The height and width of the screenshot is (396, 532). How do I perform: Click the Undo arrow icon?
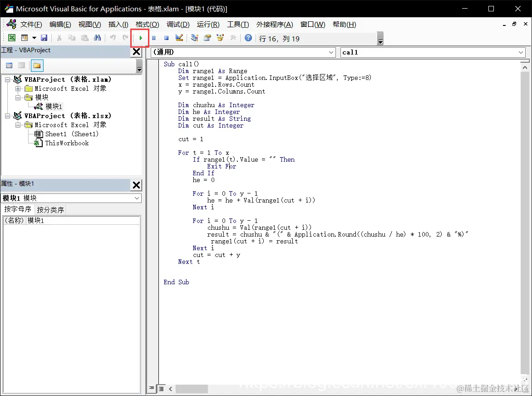(x=113, y=38)
